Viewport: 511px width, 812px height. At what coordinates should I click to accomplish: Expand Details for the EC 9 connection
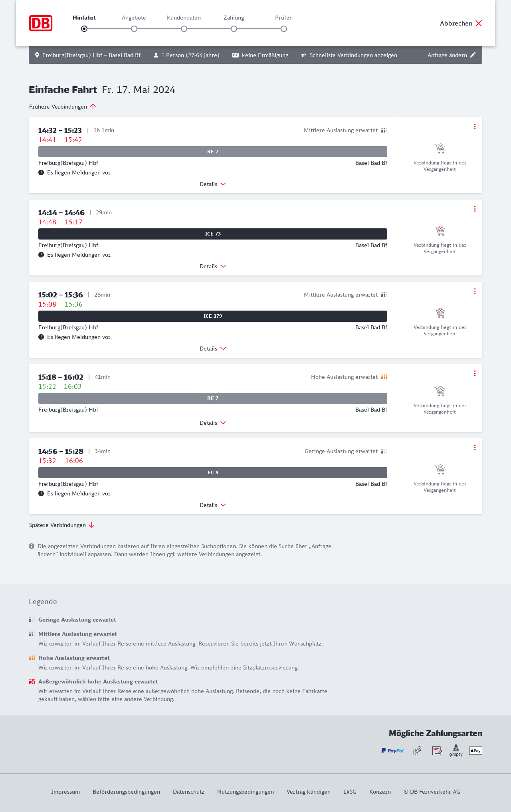click(213, 505)
